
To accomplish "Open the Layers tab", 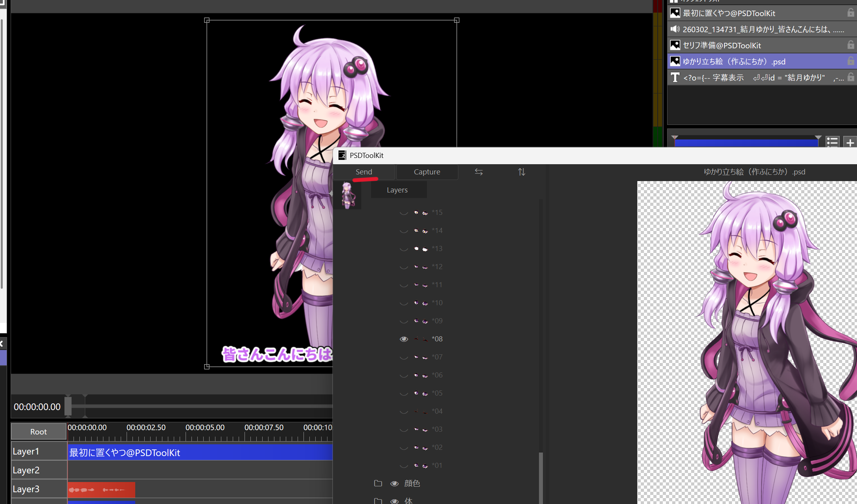I will tap(397, 190).
